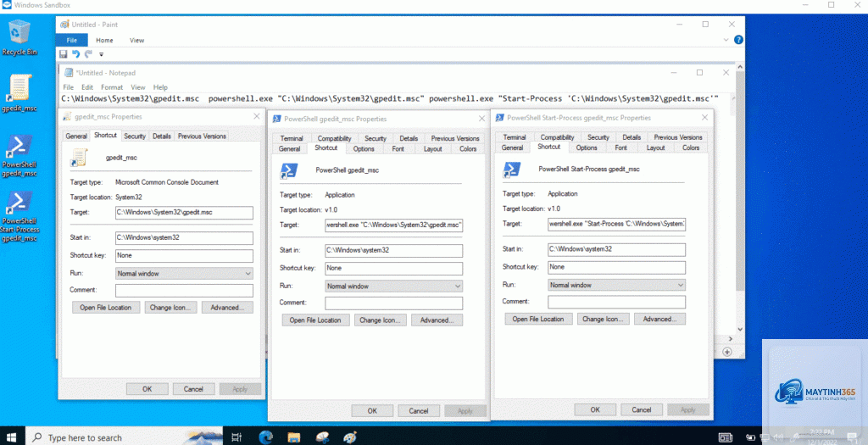Open Terminal tab in PowerShell gpedit_msc Properties
868x445 pixels.
click(x=292, y=138)
